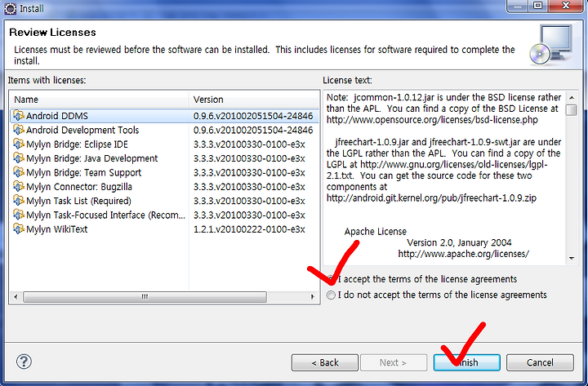Click the license text scroll down arrow
The height and width of the screenshot is (386, 588).
pos(572,258)
